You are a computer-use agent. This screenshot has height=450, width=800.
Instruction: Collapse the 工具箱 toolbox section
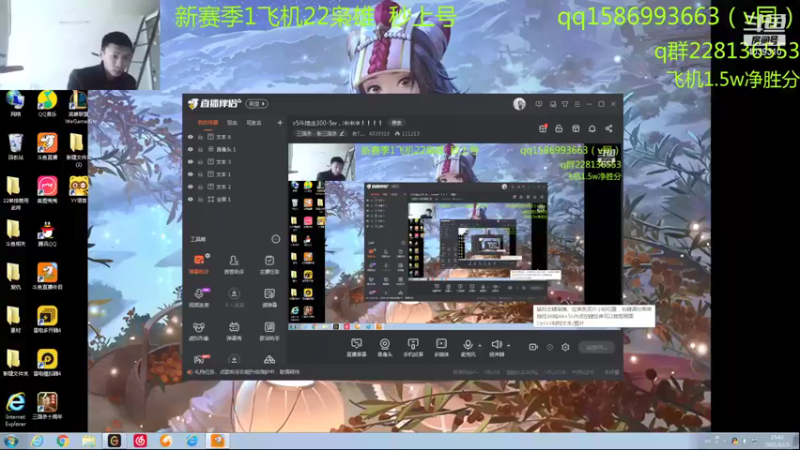tap(276, 239)
